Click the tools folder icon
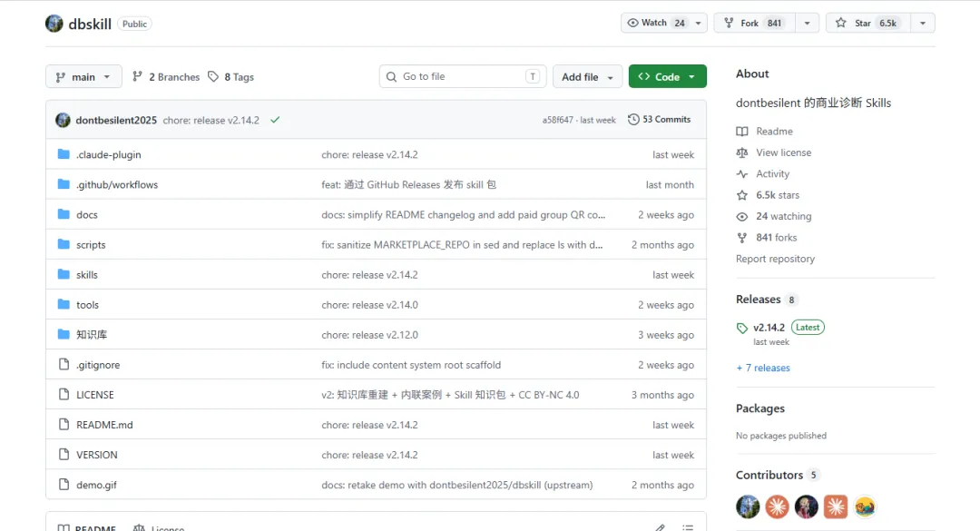Image resolution: width=980 pixels, height=531 pixels. (64, 304)
